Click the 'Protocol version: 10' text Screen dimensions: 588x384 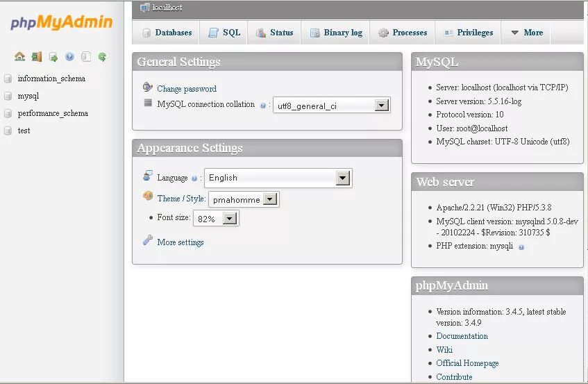click(x=469, y=115)
